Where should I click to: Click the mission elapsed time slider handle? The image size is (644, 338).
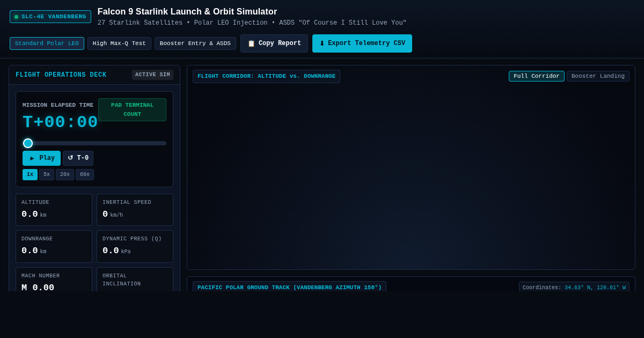coord(28,143)
